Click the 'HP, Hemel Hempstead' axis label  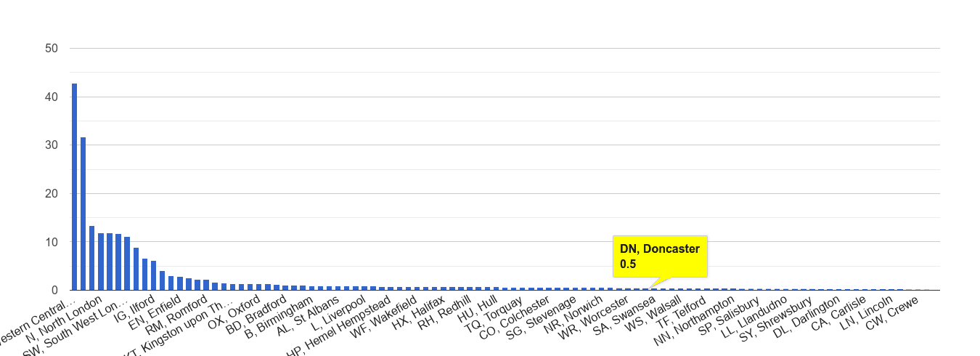(339, 326)
